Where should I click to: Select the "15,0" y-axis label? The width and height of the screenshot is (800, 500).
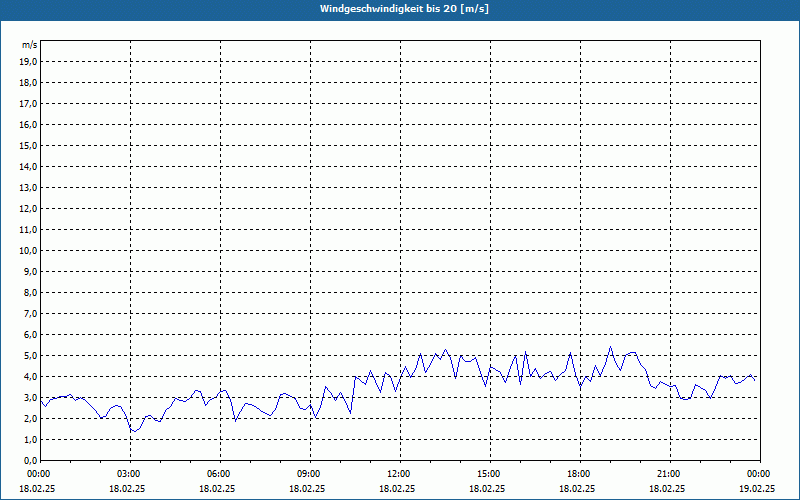coord(29,145)
